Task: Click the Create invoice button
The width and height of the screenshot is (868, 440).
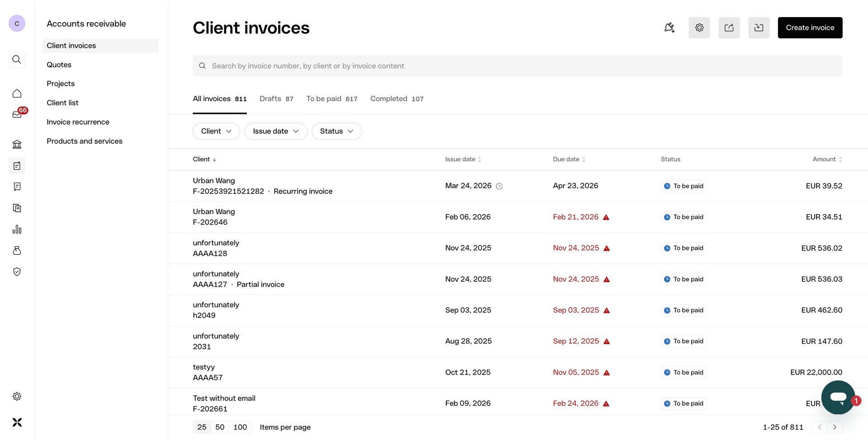Action: pyautogui.click(x=810, y=28)
